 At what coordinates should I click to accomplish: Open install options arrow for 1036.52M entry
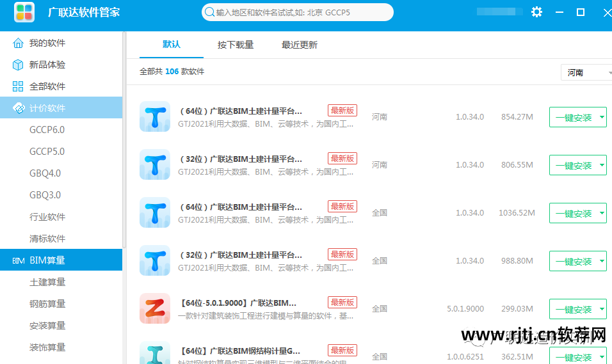602,213
